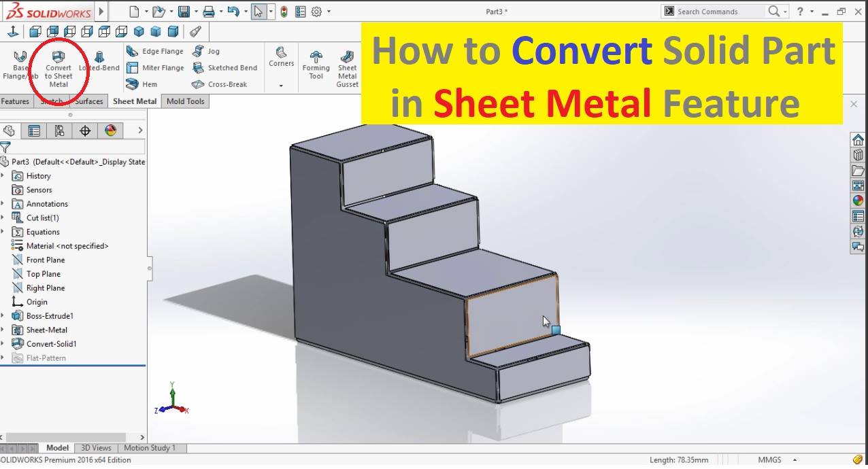This screenshot has height=469, width=868.
Task: Select the Cross-Break tool
Action: [219, 84]
